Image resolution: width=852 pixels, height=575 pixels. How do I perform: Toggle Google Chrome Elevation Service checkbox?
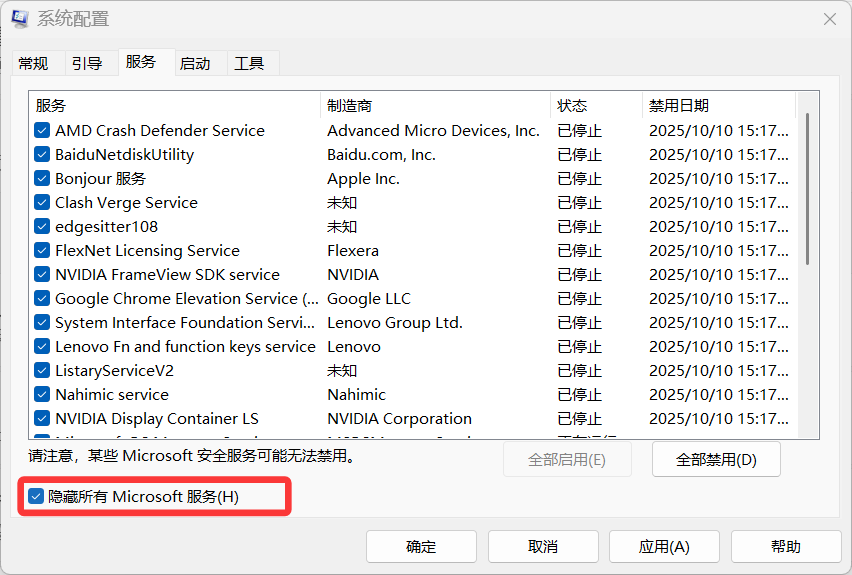click(x=42, y=298)
